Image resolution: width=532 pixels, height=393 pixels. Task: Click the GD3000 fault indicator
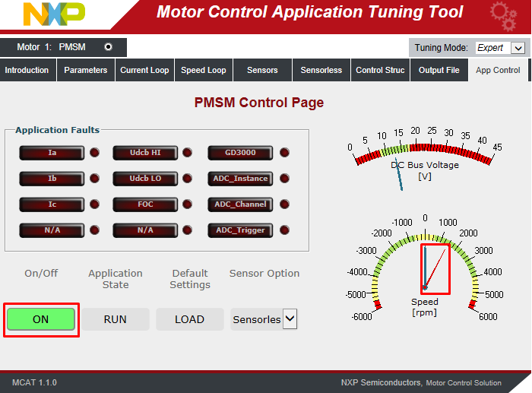(x=239, y=153)
